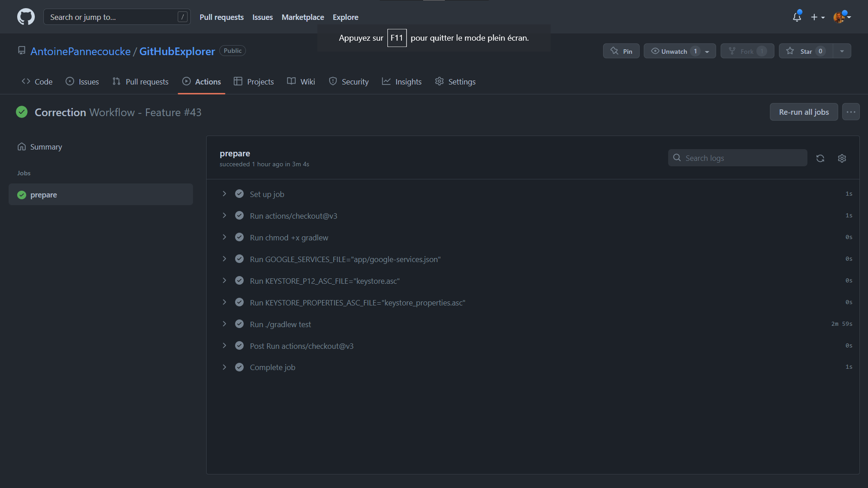
Task: Open the Star options dropdown arrow
Action: [842, 51]
